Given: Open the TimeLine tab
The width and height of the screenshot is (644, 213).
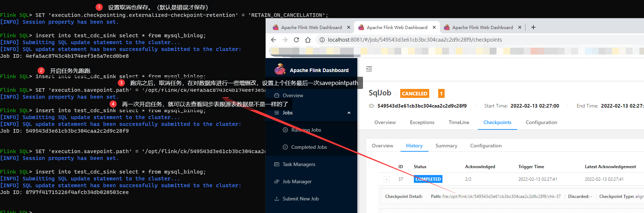Looking at the screenshot, I should pyautogui.click(x=459, y=122).
